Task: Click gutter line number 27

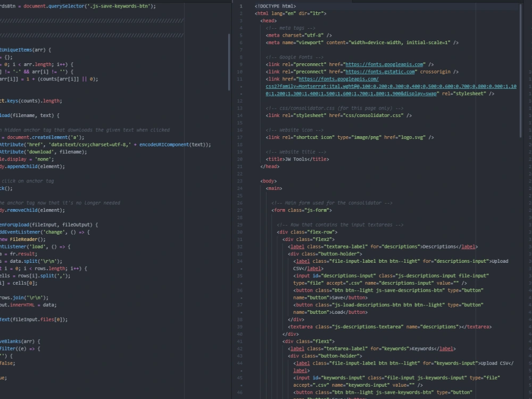Action: [239, 210]
